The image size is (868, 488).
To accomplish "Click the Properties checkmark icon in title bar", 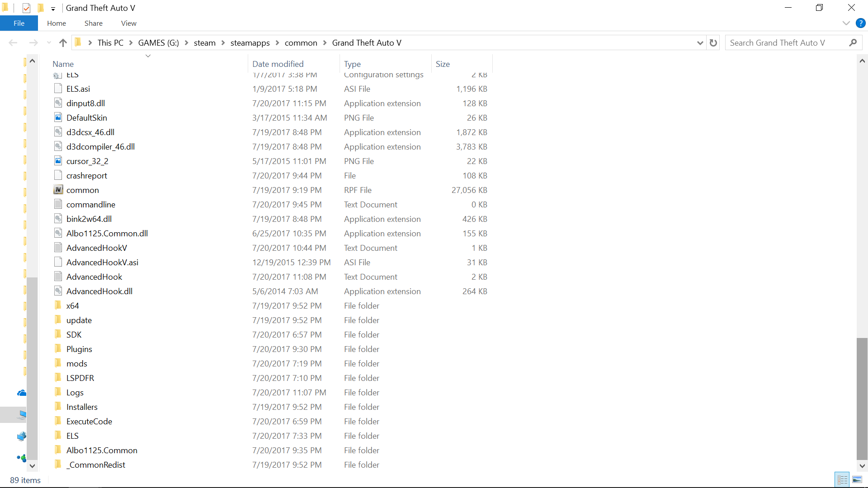I will click(x=26, y=8).
